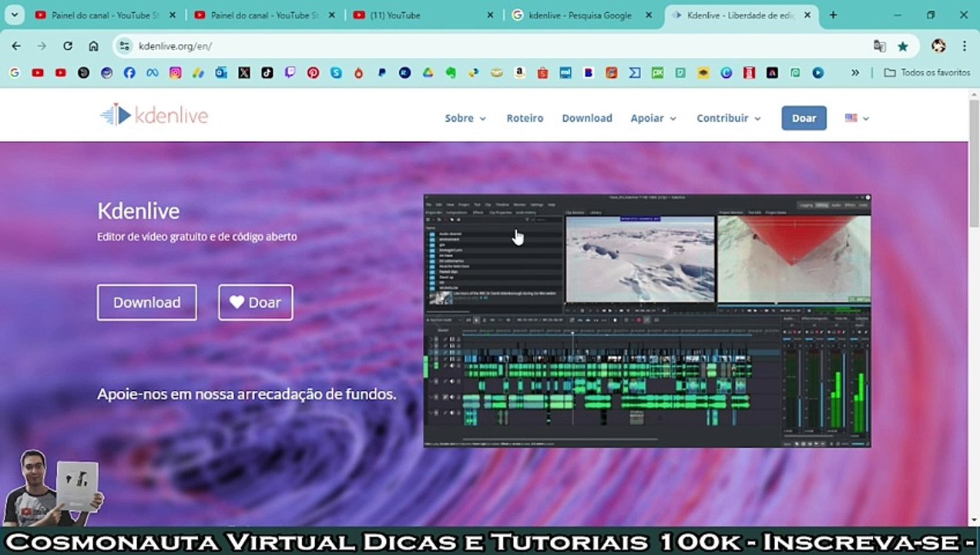Click the Kdenlive hero heading

[x=139, y=210]
